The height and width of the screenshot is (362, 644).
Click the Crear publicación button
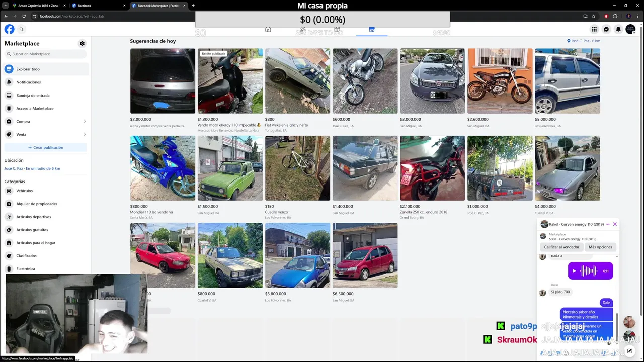[x=45, y=147]
